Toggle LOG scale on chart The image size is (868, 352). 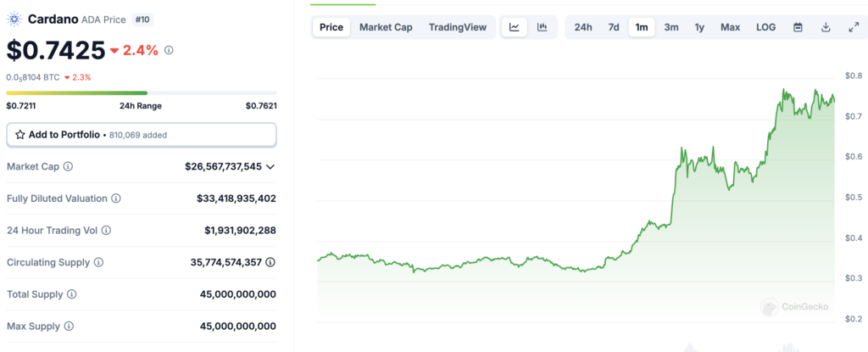[765, 27]
